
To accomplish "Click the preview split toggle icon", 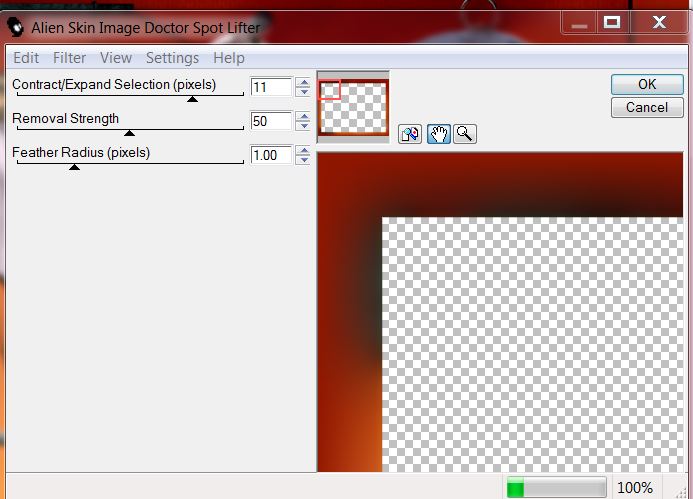I will tap(410, 134).
